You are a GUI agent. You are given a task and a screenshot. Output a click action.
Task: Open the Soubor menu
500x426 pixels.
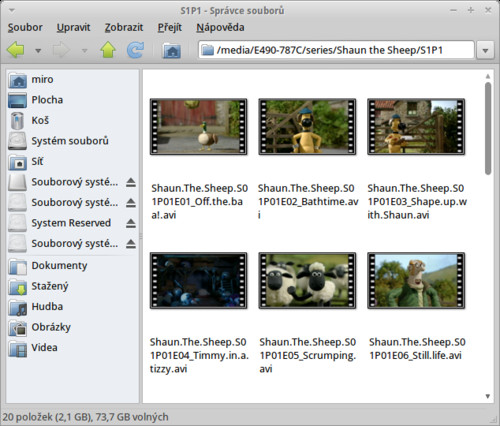25,27
